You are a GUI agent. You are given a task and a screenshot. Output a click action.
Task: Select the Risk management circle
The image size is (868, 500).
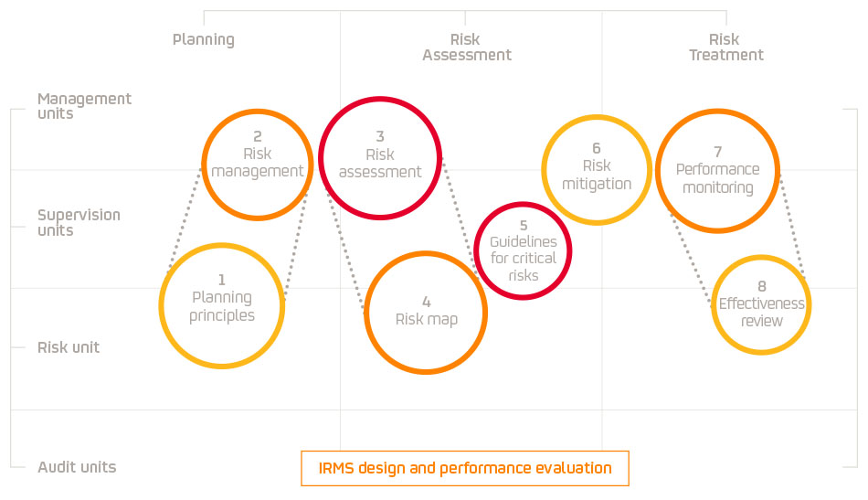(258, 163)
